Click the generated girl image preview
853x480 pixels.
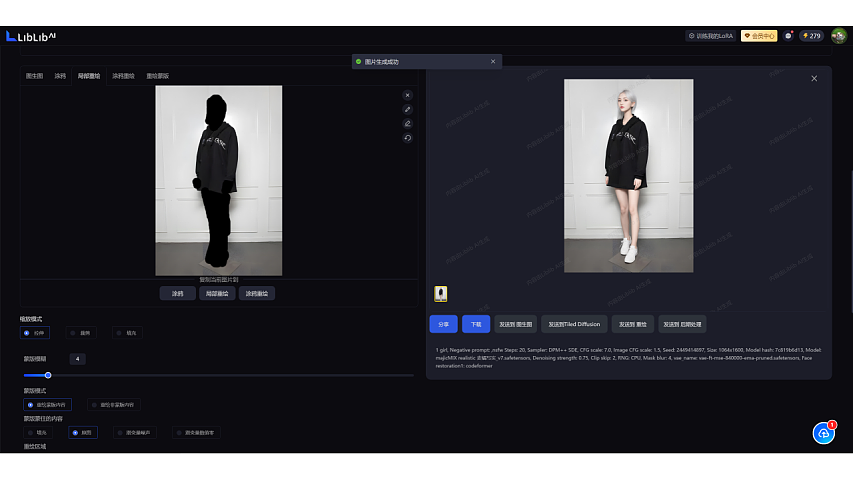pyautogui.click(x=628, y=176)
